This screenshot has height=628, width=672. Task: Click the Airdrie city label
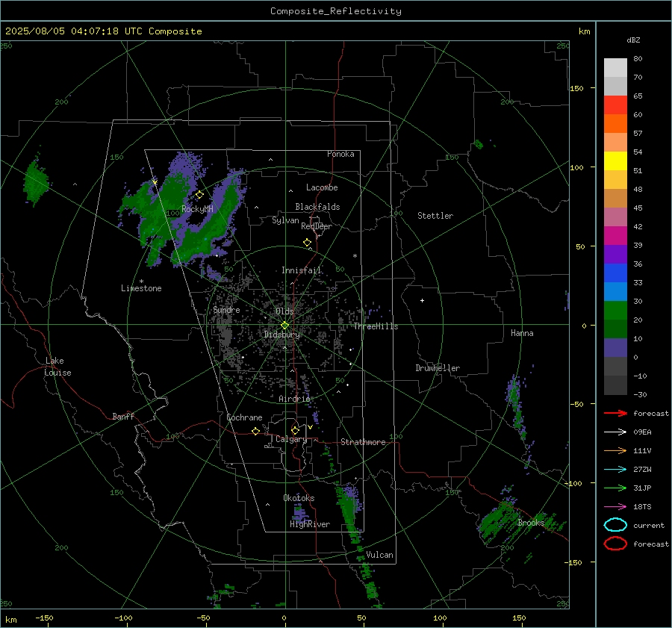294,399
